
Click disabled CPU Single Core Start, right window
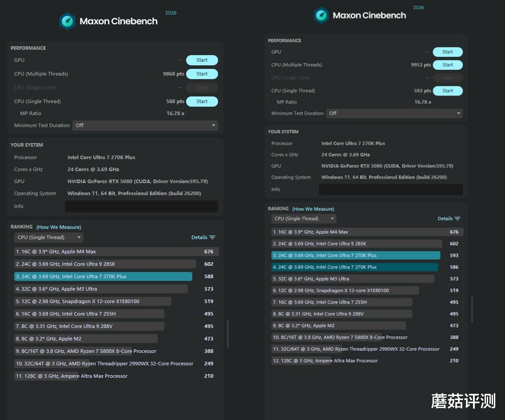[448, 78]
